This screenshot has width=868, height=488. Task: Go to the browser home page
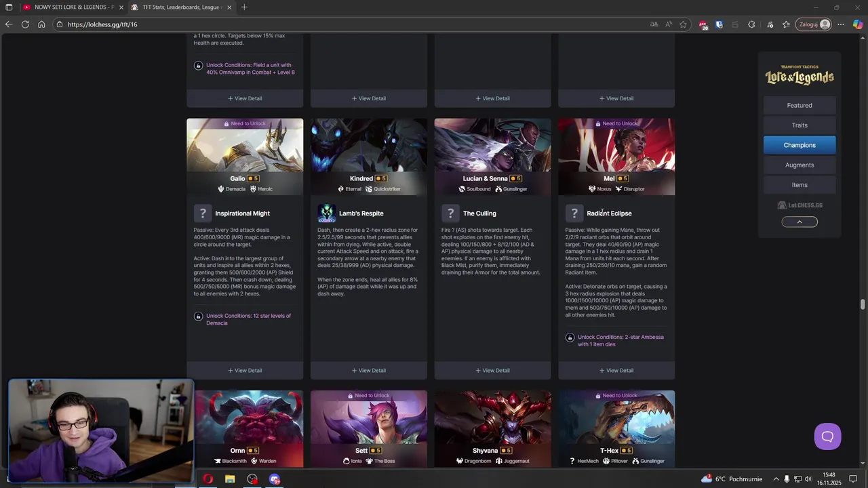point(41,24)
